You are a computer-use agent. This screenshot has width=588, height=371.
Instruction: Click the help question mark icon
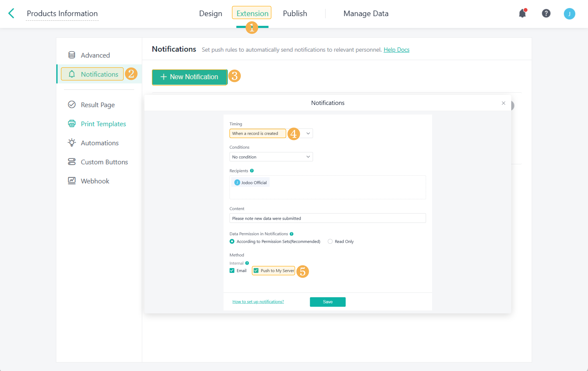click(x=546, y=13)
